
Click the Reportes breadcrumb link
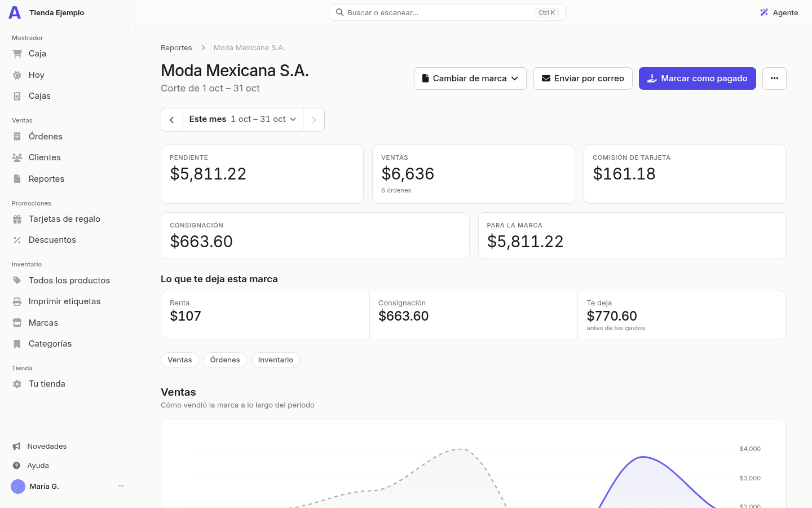point(176,48)
